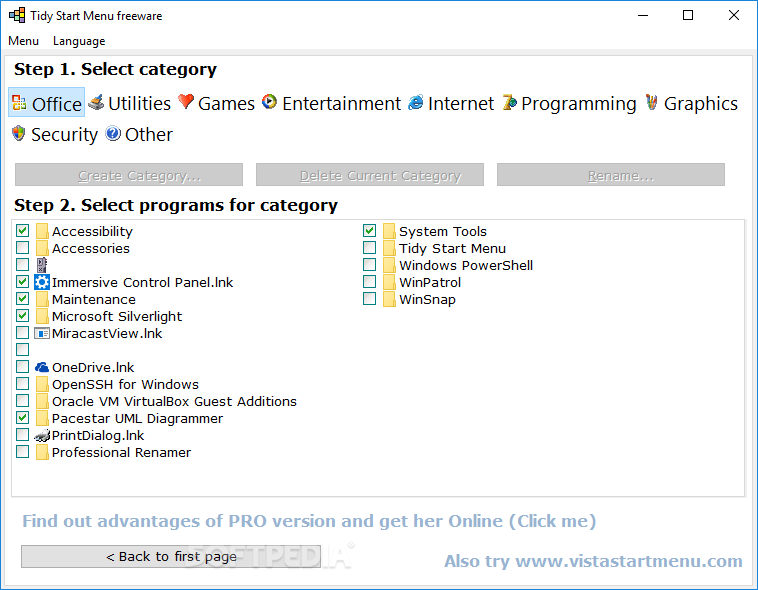Click the Other question-mark icon
This screenshot has height=590, width=758.
pos(113,133)
